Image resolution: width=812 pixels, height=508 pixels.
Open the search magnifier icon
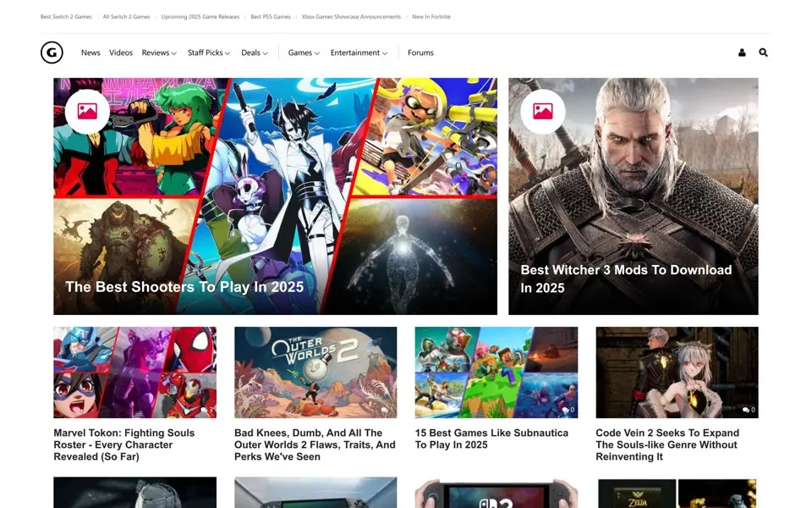click(763, 52)
